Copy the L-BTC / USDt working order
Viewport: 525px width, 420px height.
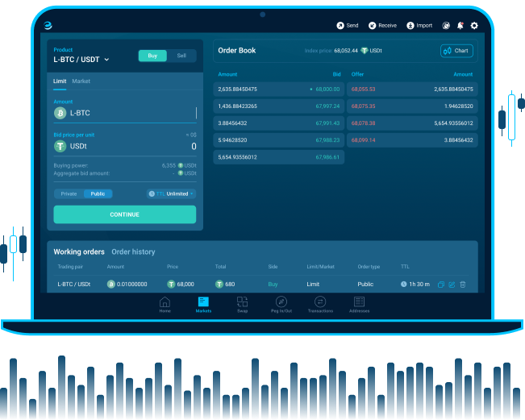click(441, 285)
